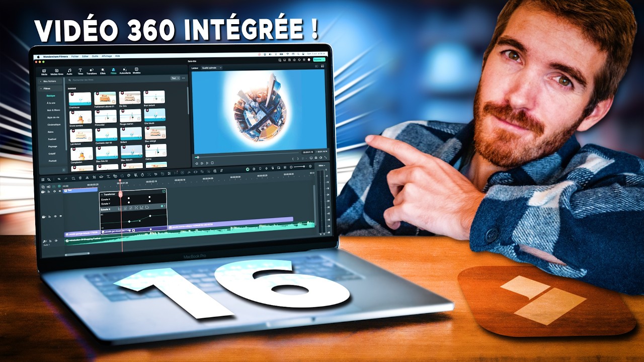Click the timeline zoom slider

click(x=299, y=166)
